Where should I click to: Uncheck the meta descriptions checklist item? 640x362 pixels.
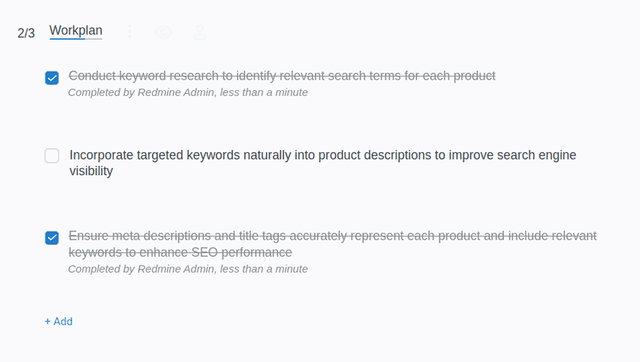click(52, 238)
